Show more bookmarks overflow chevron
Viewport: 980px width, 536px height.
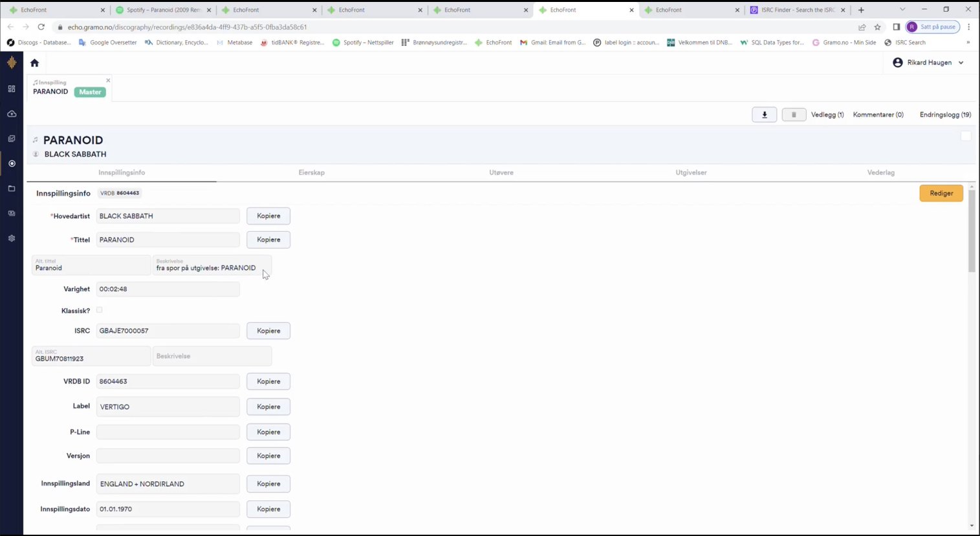[x=968, y=43]
